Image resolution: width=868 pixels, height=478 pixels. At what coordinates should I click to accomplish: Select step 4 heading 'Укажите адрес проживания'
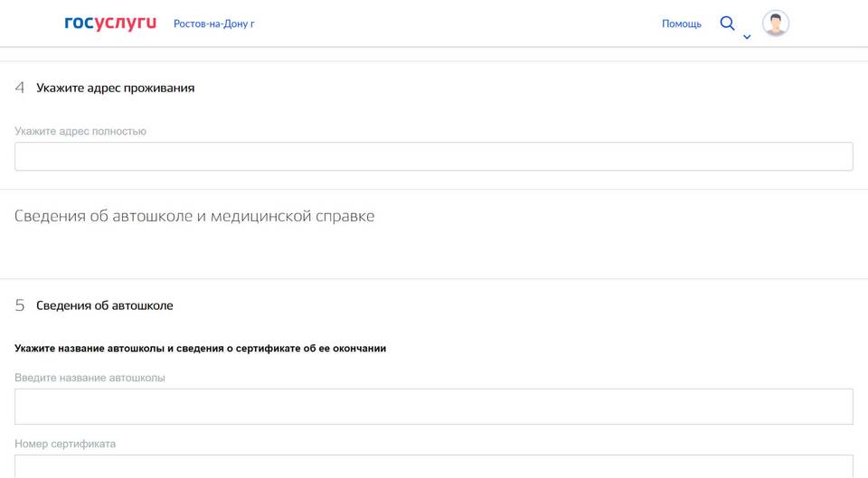click(115, 88)
